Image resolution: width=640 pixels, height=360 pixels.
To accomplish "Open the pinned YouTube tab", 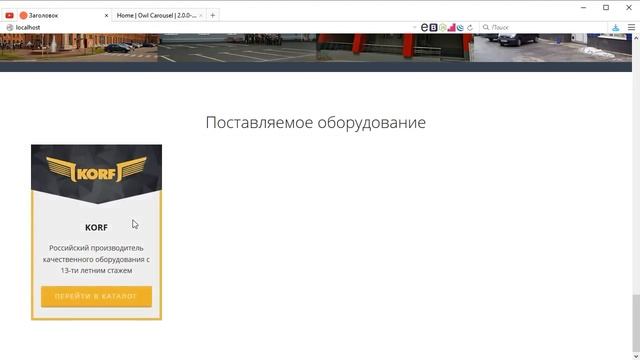I will tap(9, 15).
